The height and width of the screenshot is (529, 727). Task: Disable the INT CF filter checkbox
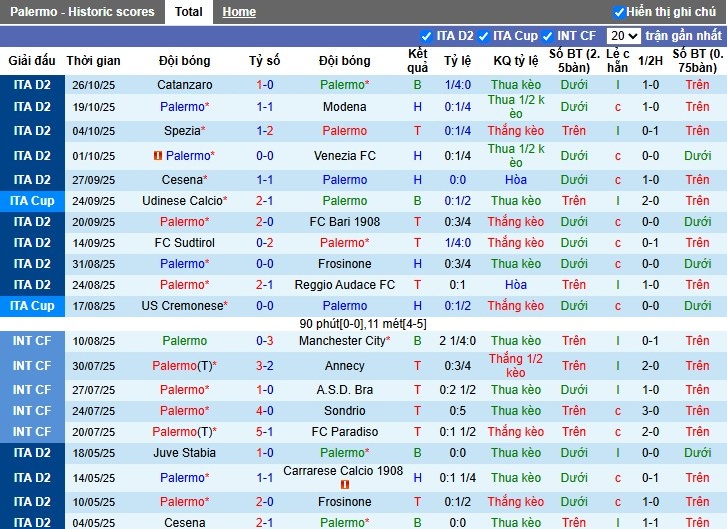(x=547, y=36)
